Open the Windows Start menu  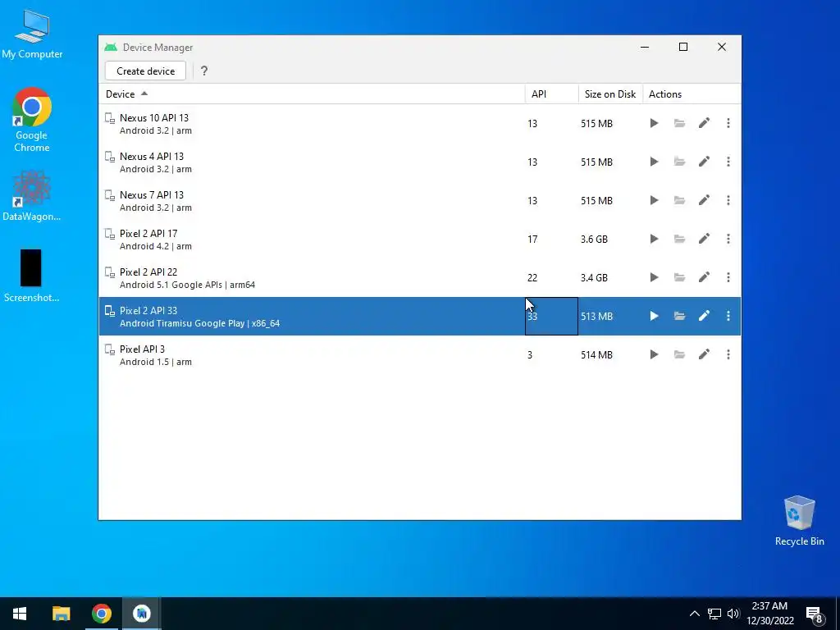(20, 614)
